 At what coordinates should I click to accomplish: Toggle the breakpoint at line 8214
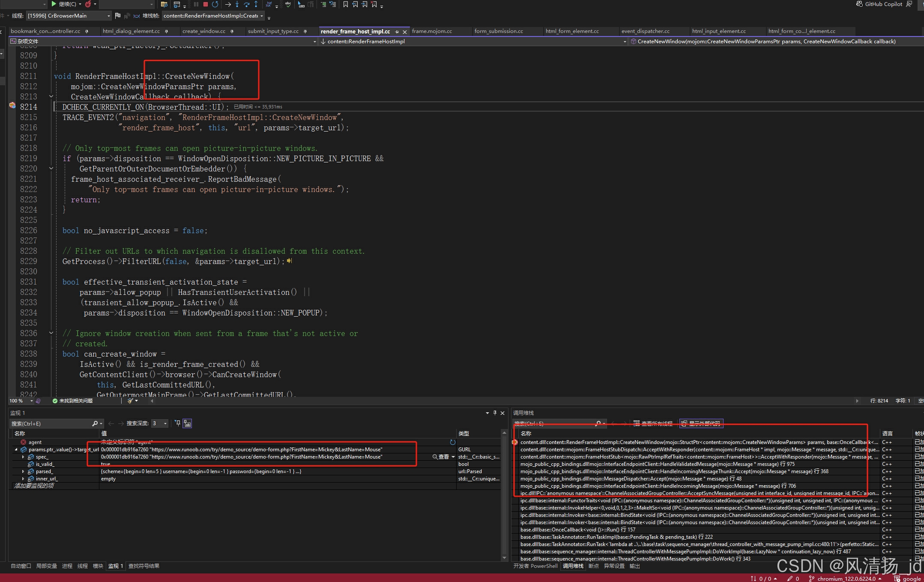(x=12, y=105)
